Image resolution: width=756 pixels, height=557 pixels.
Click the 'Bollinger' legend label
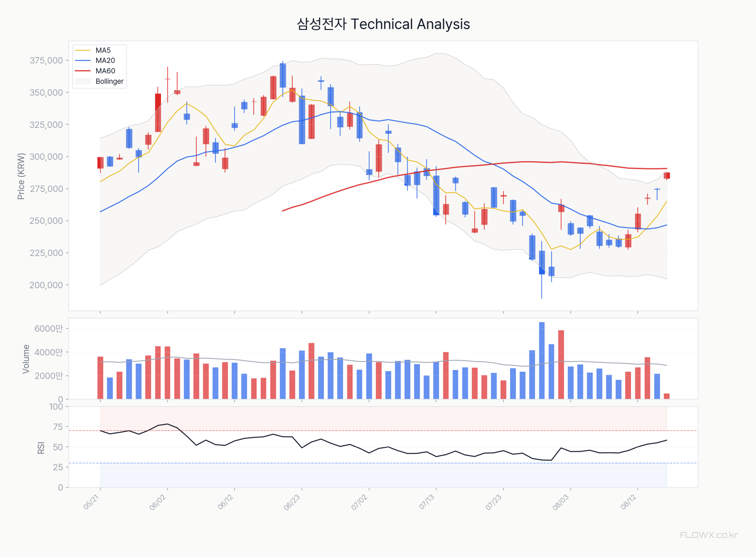(x=110, y=81)
